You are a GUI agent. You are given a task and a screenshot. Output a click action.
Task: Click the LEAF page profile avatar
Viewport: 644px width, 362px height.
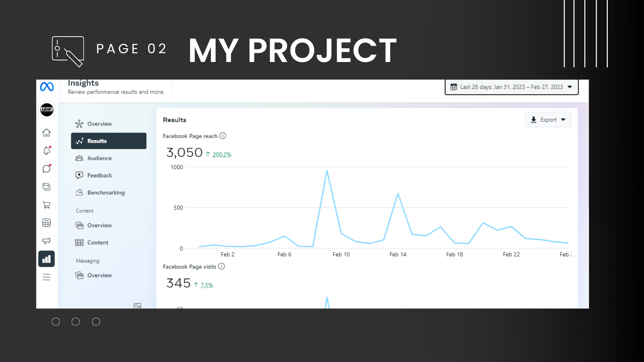point(47,110)
